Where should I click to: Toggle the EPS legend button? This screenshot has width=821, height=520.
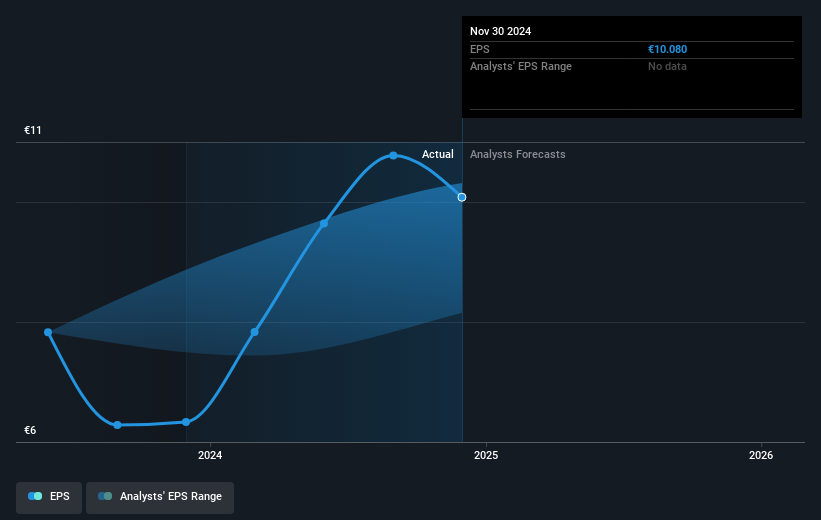(49, 497)
